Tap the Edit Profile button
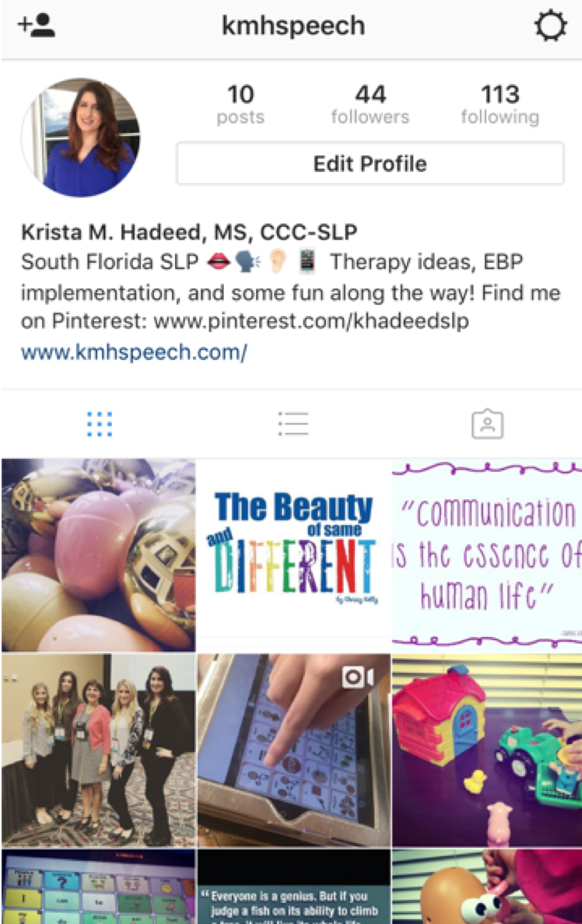 tap(370, 163)
